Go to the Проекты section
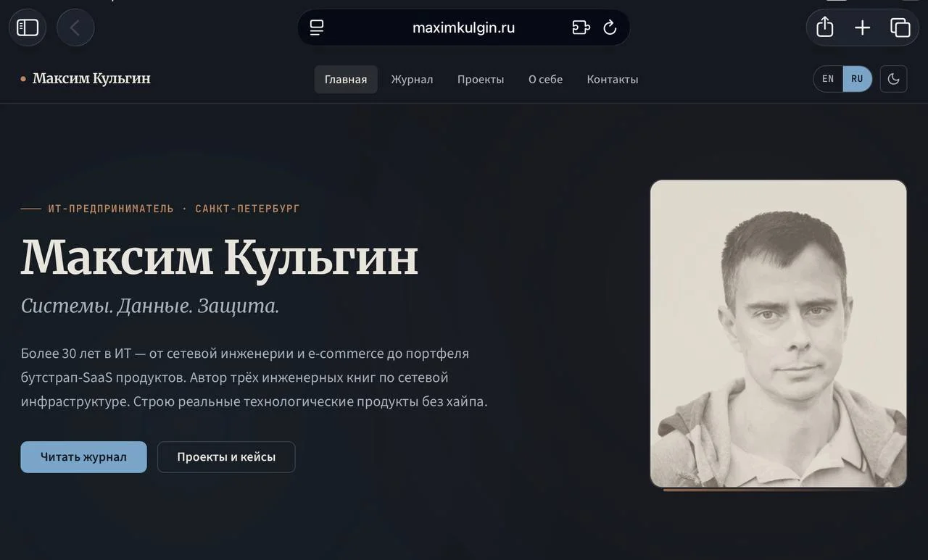This screenshot has width=928, height=560. click(481, 79)
